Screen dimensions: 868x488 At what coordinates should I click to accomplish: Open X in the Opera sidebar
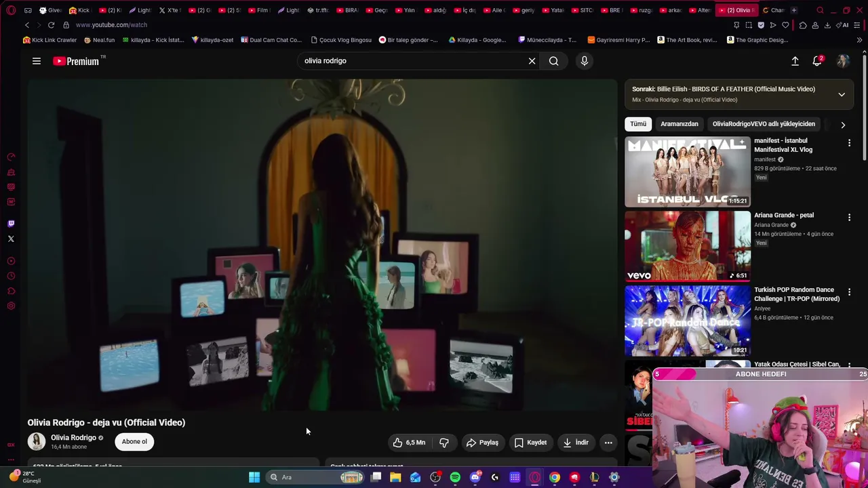(11, 239)
